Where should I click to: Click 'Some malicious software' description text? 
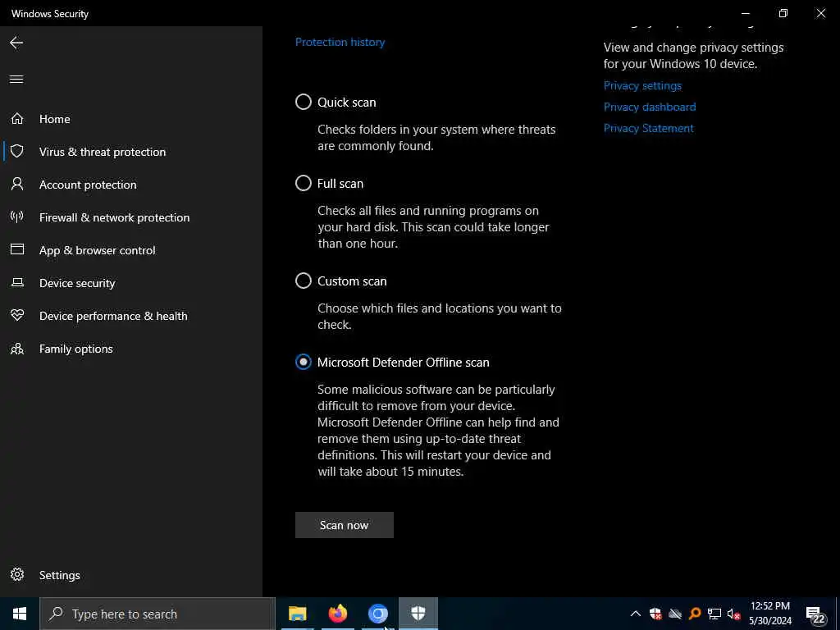[x=438, y=430]
